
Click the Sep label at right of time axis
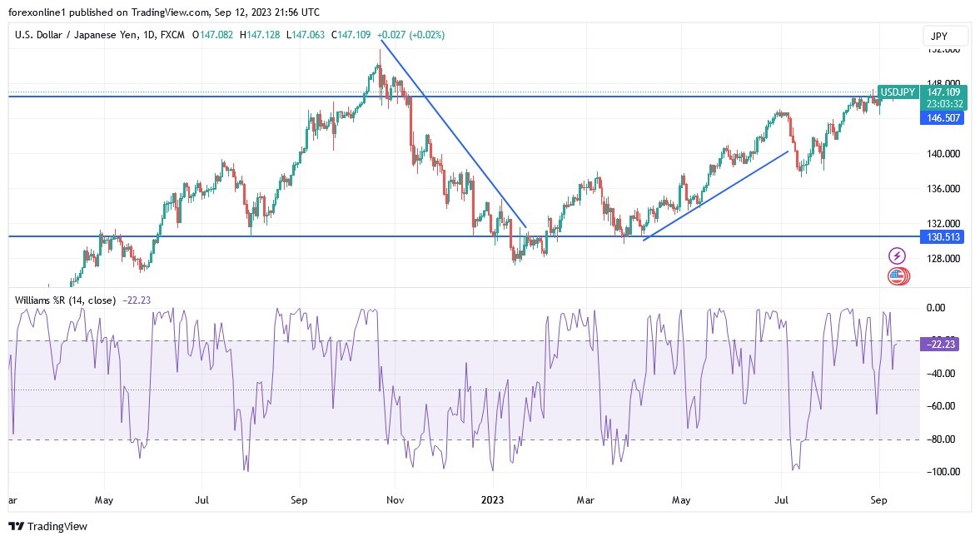coord(880,500)
